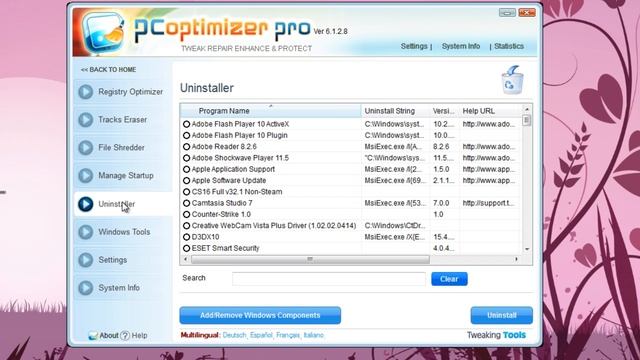Click the About icon at bottom left

pos(93,336)
